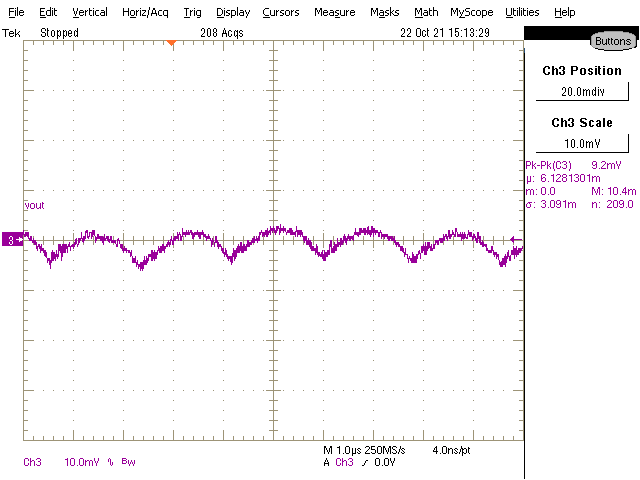Open the Help menu
Image resolution: width=640 pixels, height=480 pixels.
pos(564,12)
